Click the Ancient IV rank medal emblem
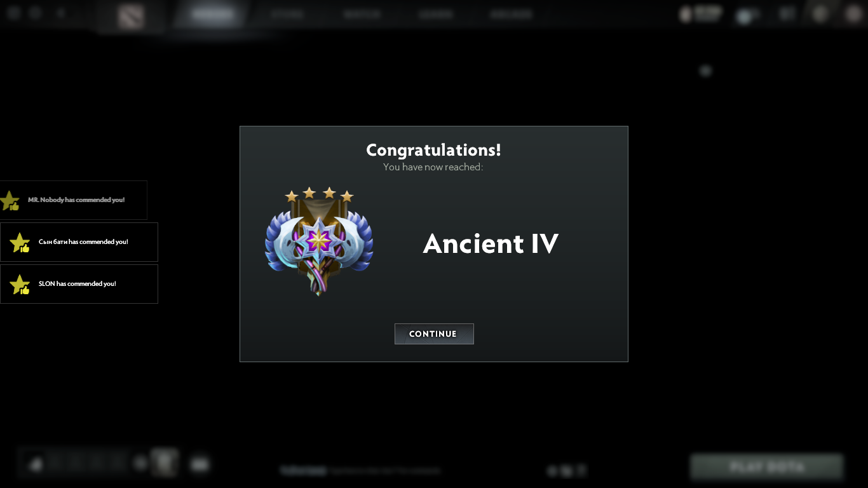 319,242
